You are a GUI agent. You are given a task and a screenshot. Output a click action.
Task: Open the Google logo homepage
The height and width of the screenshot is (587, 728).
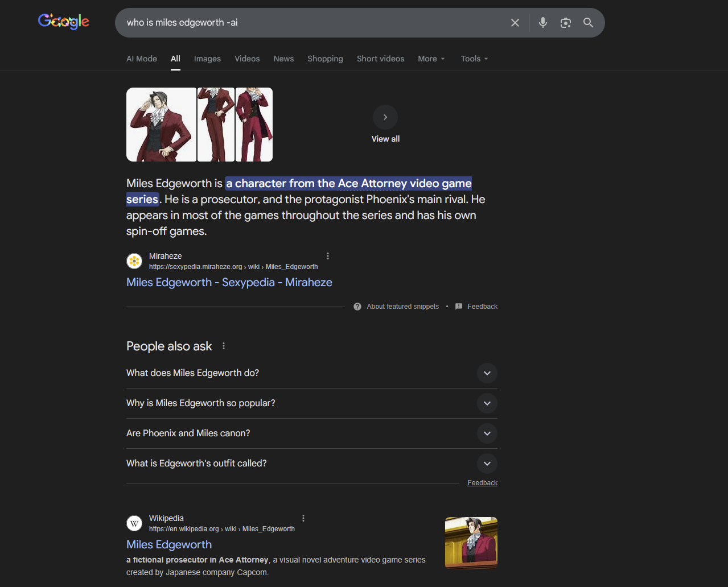click(64, 22)
